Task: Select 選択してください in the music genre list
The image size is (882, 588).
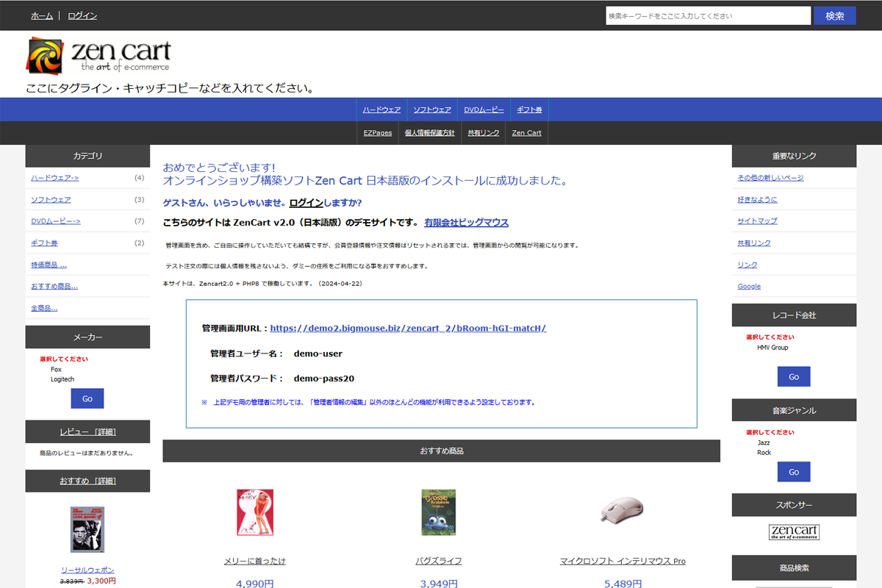Action: click(770, 433)
